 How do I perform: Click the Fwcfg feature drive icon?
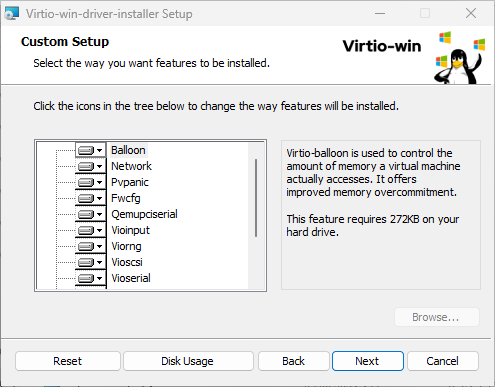pos(90,198)
